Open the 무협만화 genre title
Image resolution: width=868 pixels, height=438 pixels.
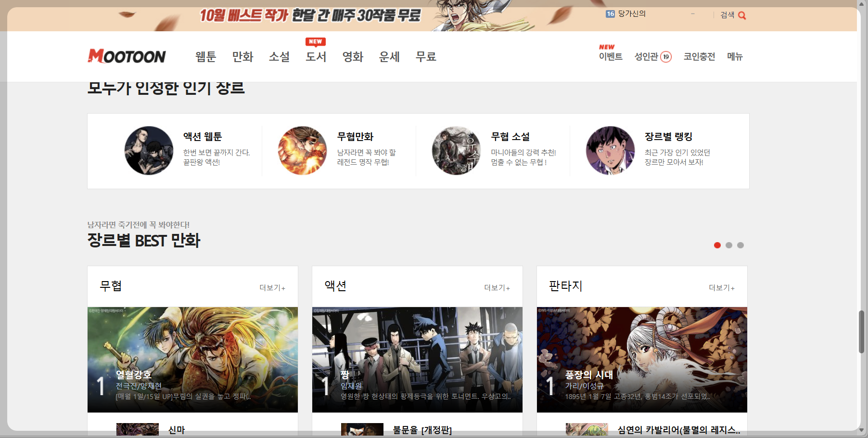point(356,137)
